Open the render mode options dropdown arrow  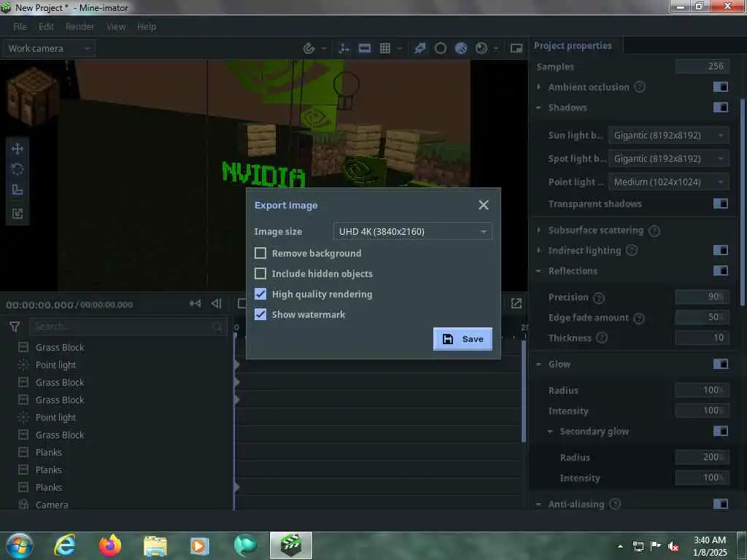pos(496,48)
